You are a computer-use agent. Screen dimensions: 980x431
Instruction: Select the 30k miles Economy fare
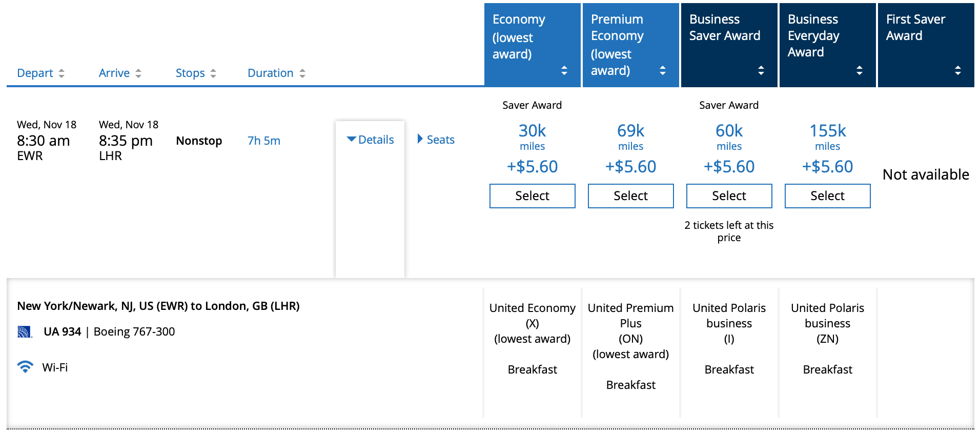(x=533, y=196)
